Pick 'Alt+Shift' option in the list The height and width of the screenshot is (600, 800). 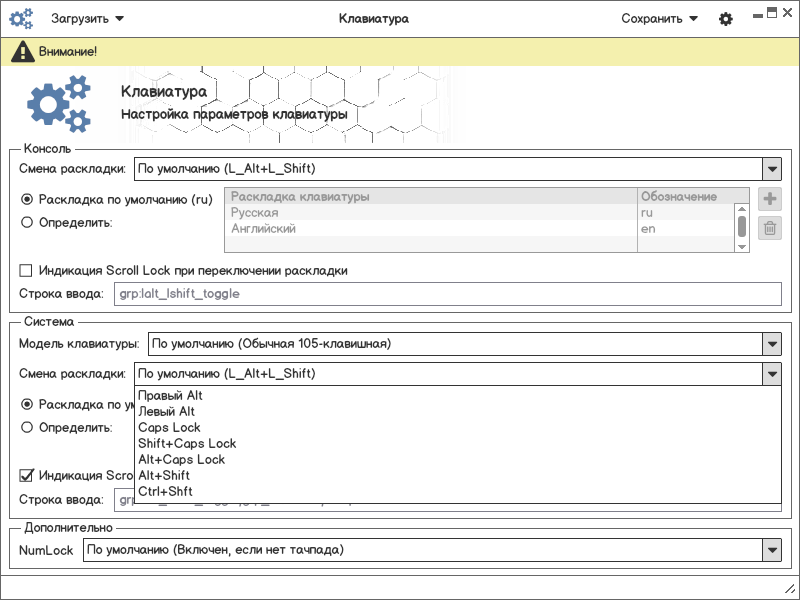tap(165, 475)
